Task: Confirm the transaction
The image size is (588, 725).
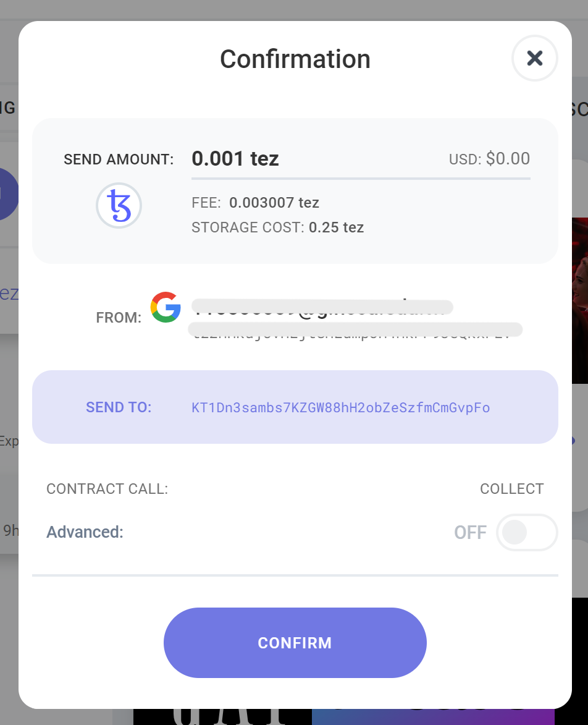Action: (295, 643)
